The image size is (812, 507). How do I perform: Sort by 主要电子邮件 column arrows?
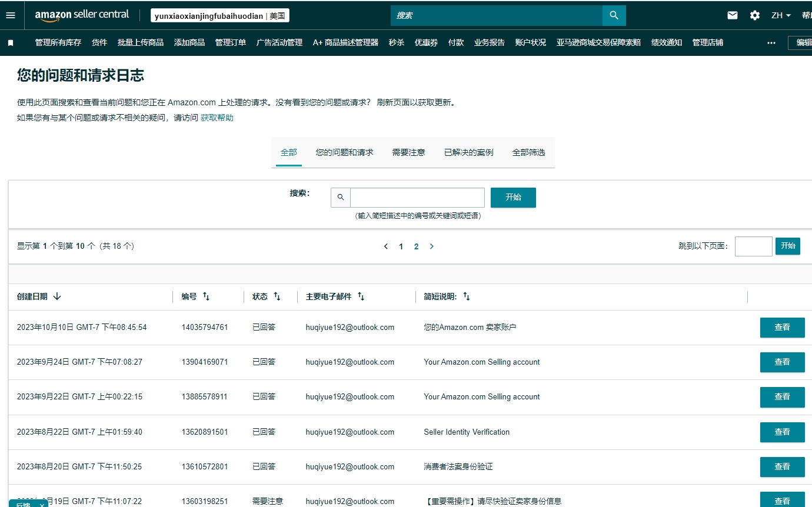pos(361,296)
